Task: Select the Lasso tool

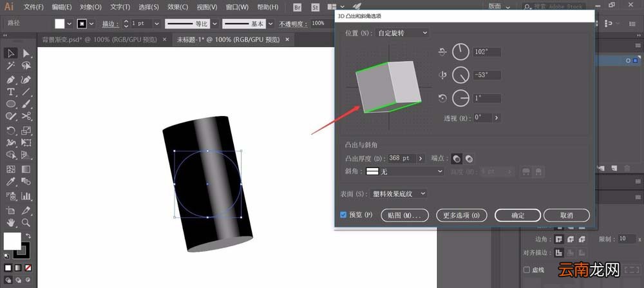Action: (x=26, y=66)
